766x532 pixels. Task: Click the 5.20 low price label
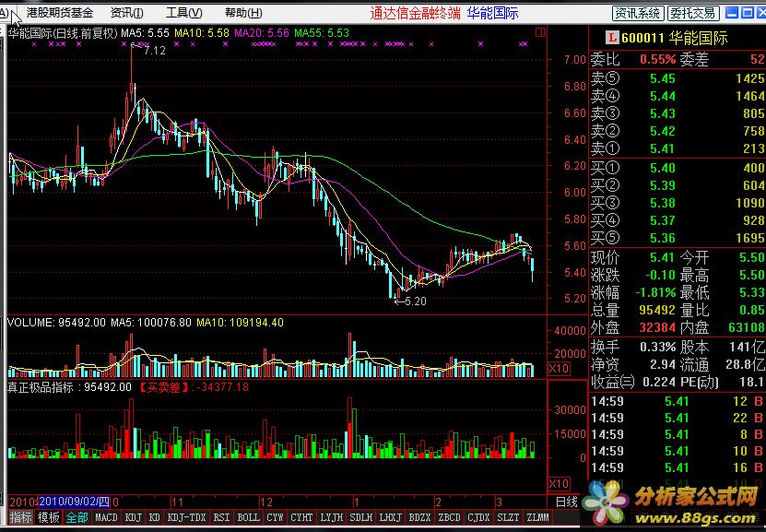[416, 301]
